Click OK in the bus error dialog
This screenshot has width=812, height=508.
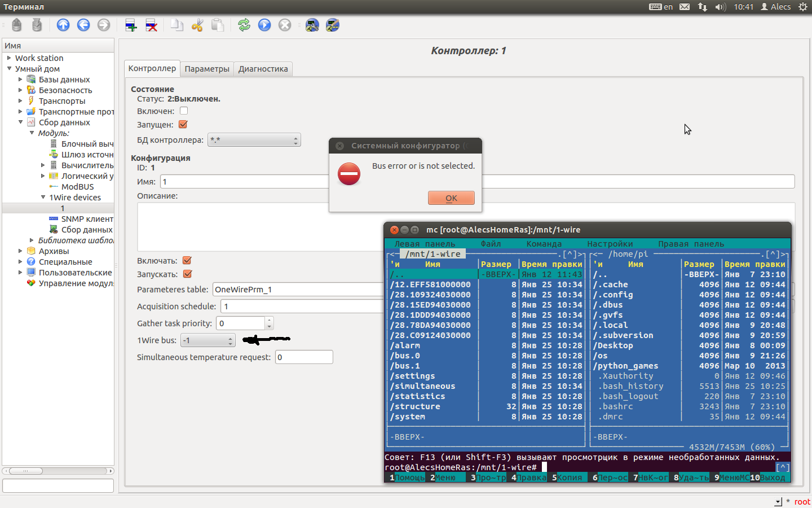click(x=451, y=198)
